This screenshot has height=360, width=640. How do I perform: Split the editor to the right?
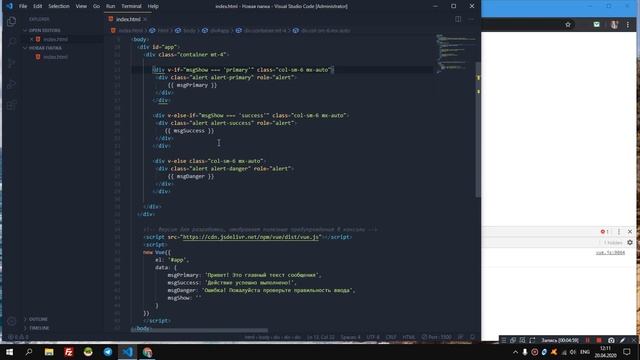(x=458, y=19)
